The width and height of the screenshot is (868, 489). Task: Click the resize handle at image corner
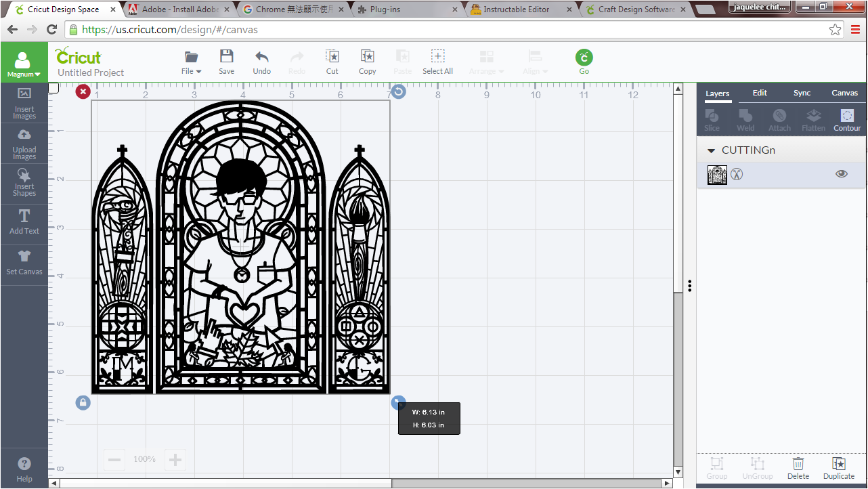tap(399, 403)
